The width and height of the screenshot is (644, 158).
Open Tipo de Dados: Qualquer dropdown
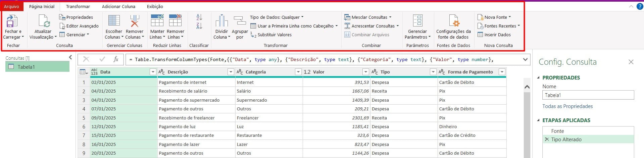[277, 17]
